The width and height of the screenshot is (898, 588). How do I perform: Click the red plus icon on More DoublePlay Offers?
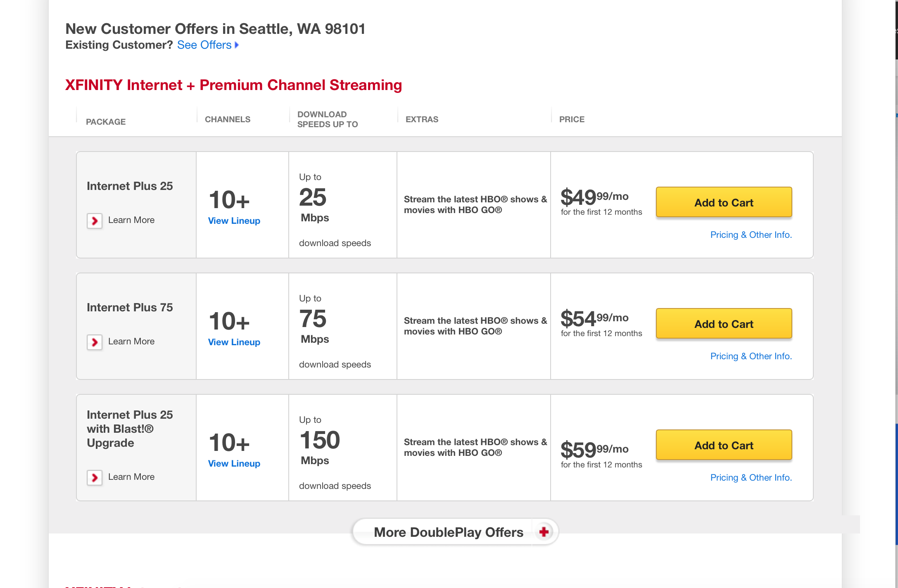544,532
